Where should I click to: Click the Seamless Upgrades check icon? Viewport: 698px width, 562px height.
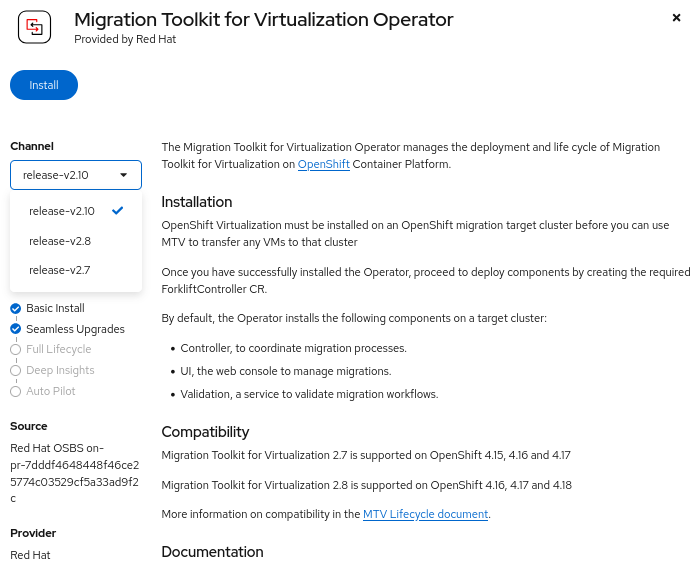[16, 329]
